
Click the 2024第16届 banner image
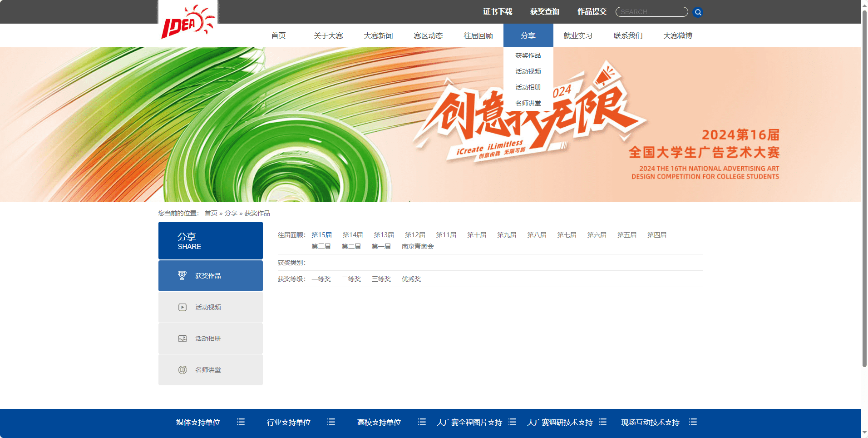coord(430,124)
